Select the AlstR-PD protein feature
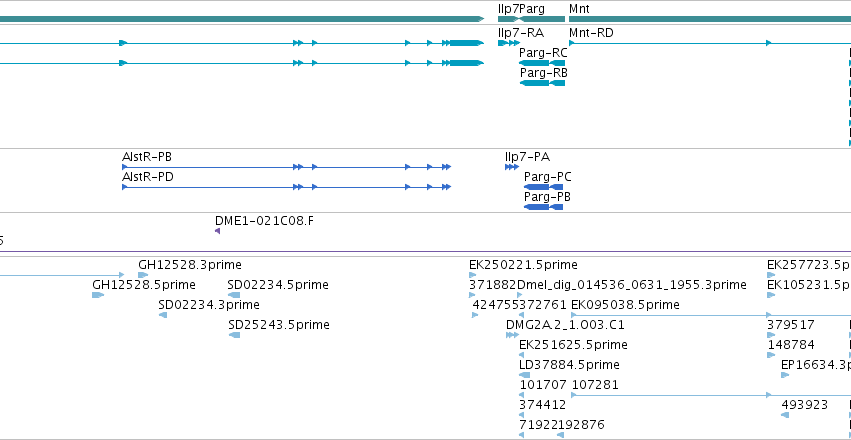 [287, 187]
